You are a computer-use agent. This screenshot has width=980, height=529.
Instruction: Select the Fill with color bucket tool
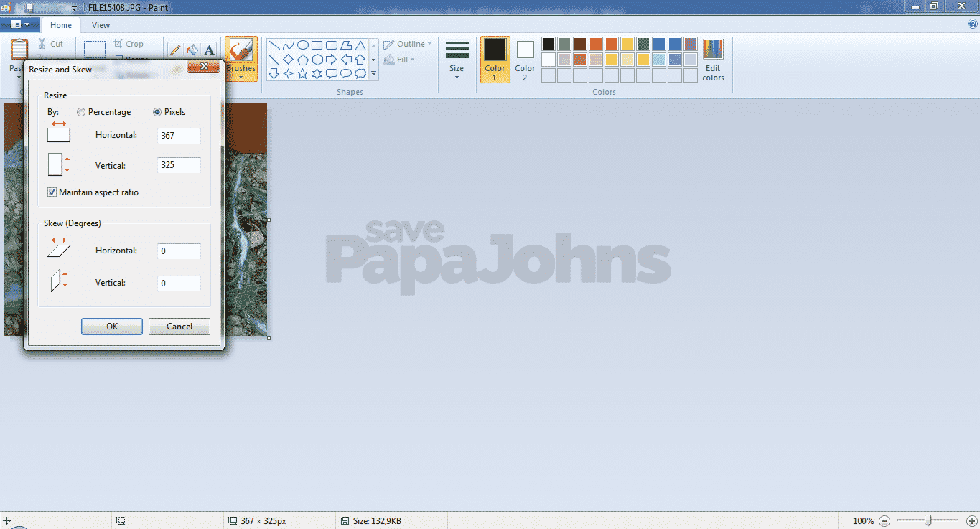(192, 50)
